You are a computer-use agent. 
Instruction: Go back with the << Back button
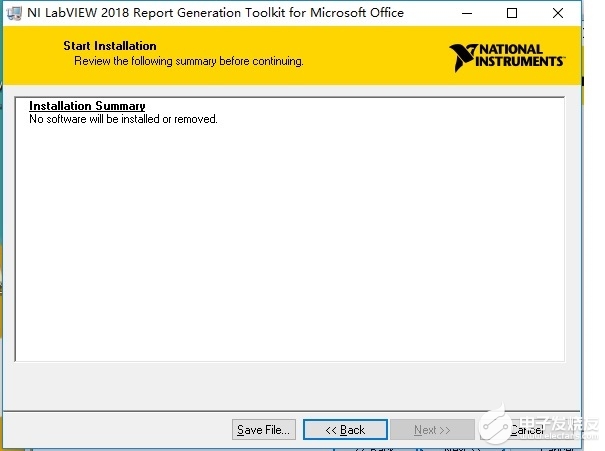point(345,429)
